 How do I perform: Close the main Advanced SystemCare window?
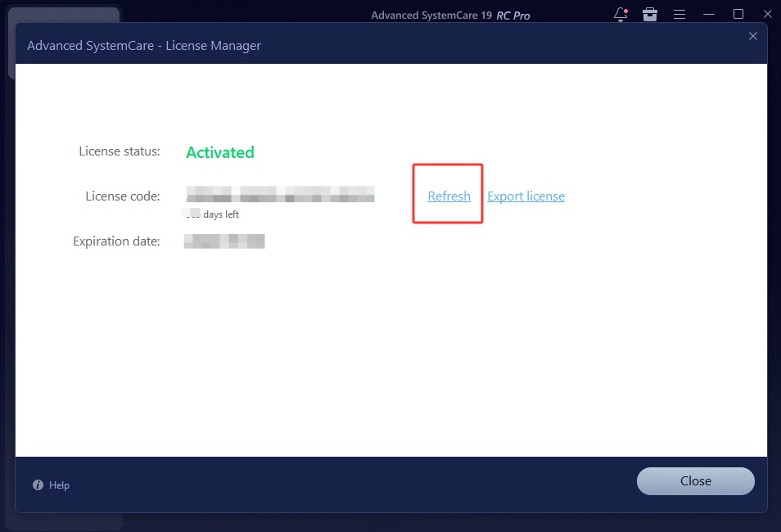pyautogui.click(x=767, y=15)
